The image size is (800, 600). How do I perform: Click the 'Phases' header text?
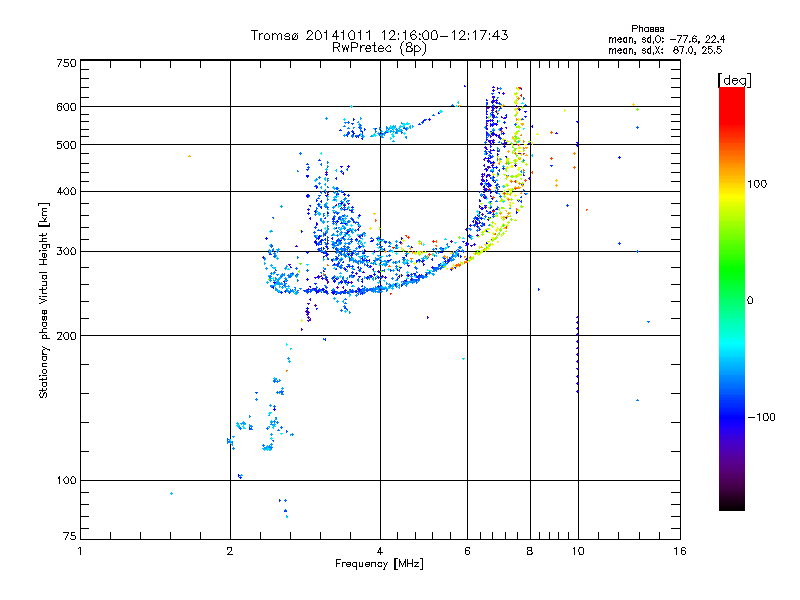tap(647, 29)
